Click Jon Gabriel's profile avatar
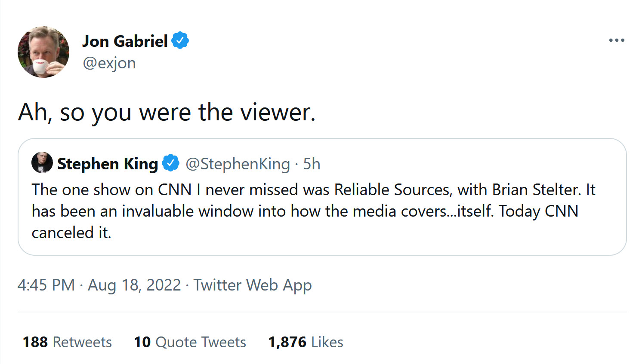The image size is (633, 364). pyautogui.click(x=43, y=52)
